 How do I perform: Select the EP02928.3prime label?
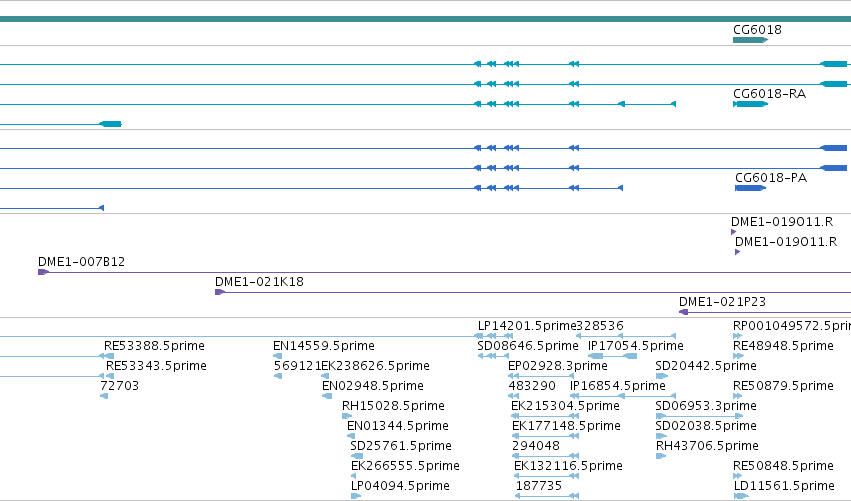click(557, 366)
